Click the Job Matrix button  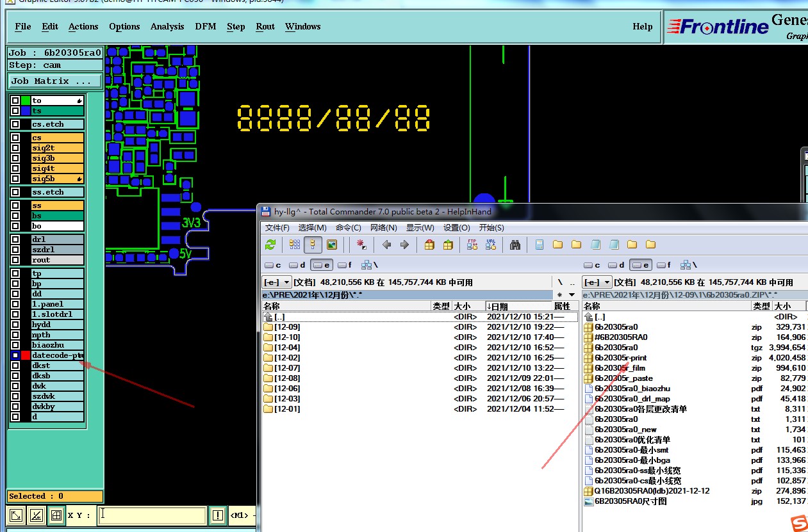[x=55, y=81]
